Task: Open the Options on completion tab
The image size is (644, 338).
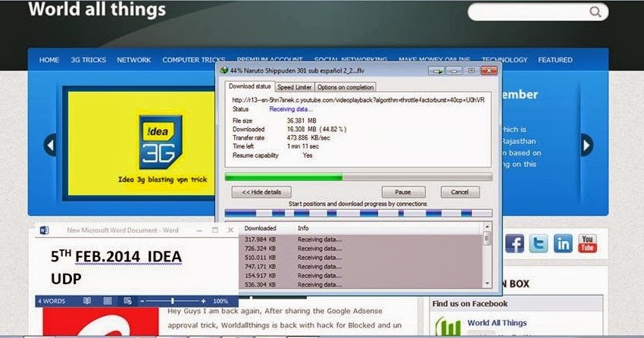Action: tap(345, 87)
